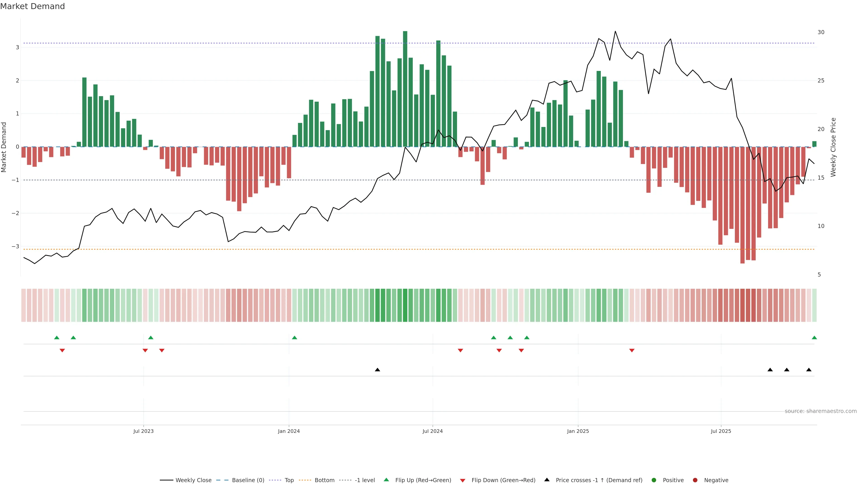Click the green Positive legend dot
The image size is (868, 488).
654,480
